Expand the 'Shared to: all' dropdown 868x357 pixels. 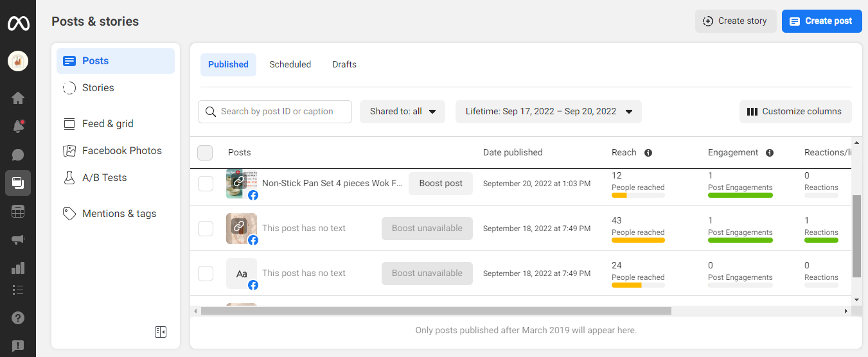click(x=402, y=112)
